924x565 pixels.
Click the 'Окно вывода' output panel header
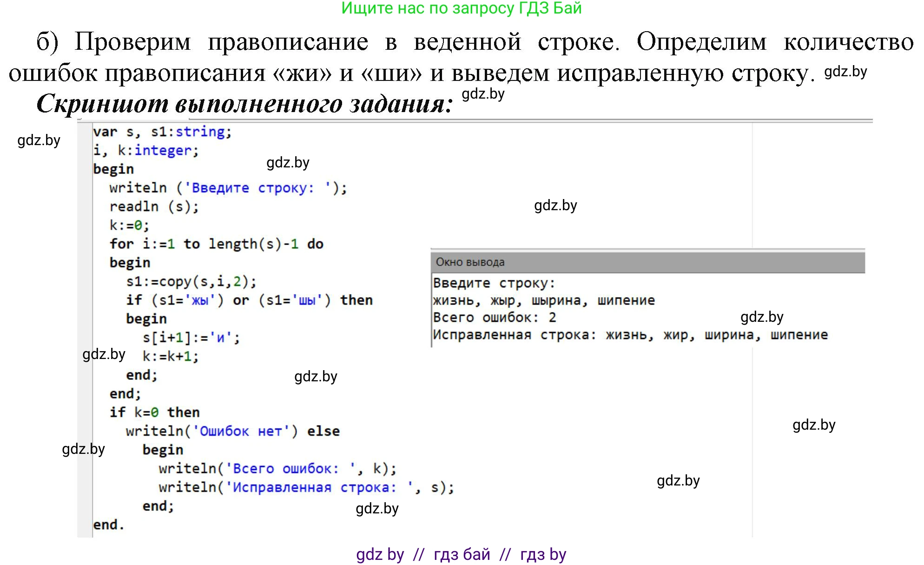[x=648, y=262]
